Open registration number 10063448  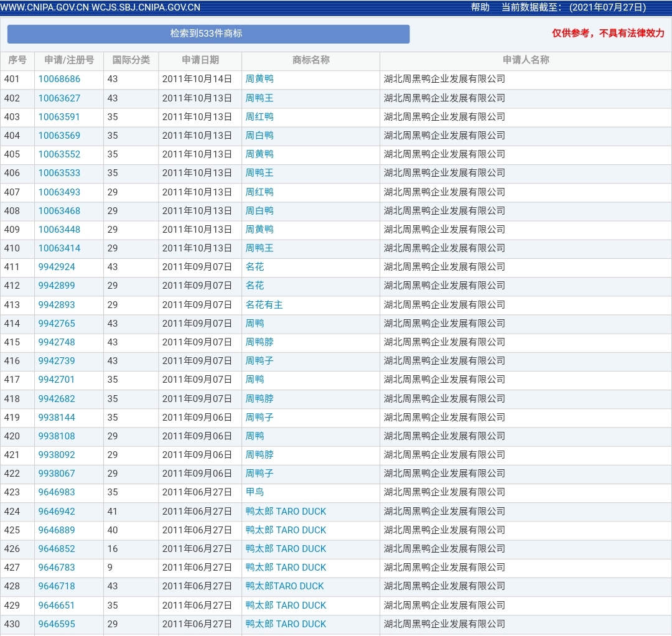[x=59, y=230]
